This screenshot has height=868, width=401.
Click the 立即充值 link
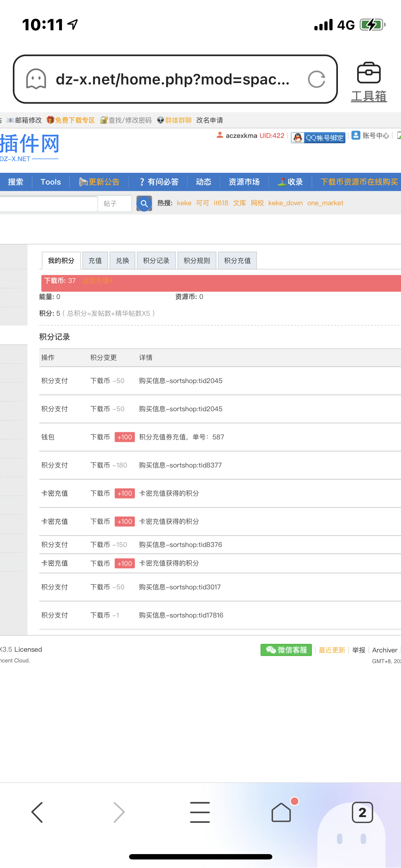click(x=97, y=281)
